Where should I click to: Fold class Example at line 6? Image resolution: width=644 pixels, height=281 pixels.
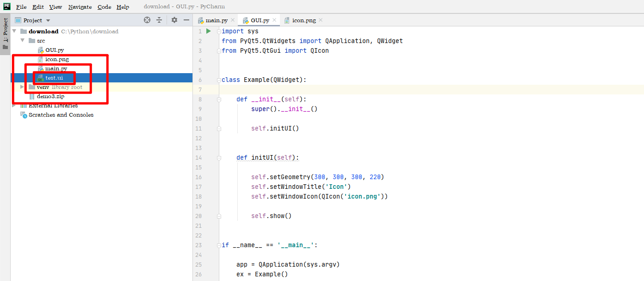219,80
